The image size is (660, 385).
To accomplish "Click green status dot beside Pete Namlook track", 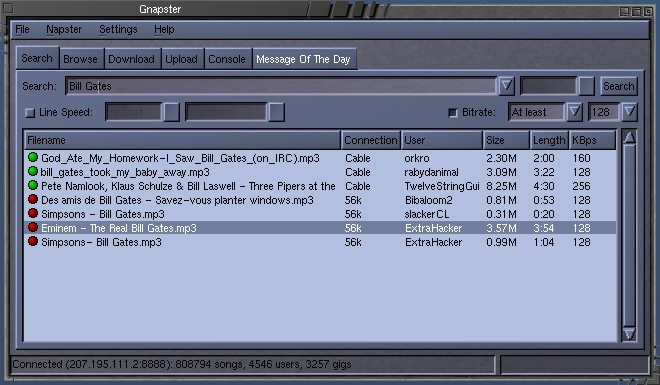I will [33, 185].
